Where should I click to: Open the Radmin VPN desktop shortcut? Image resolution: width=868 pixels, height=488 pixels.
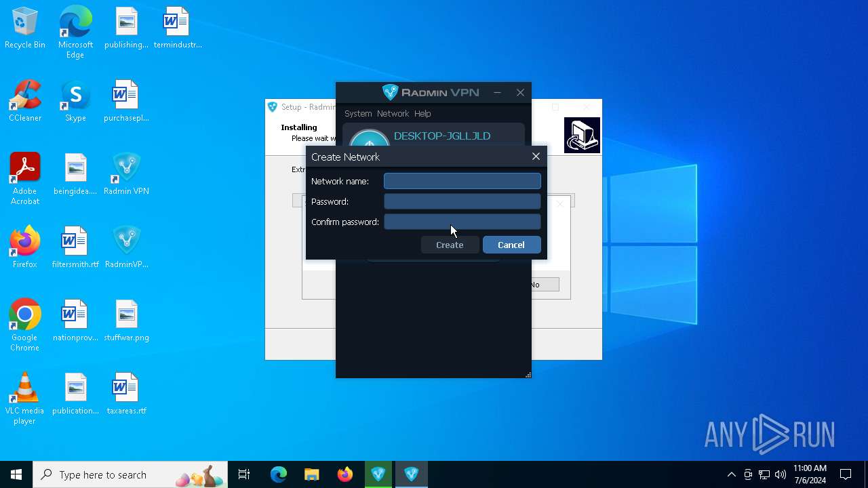click(x=126, y=175)
